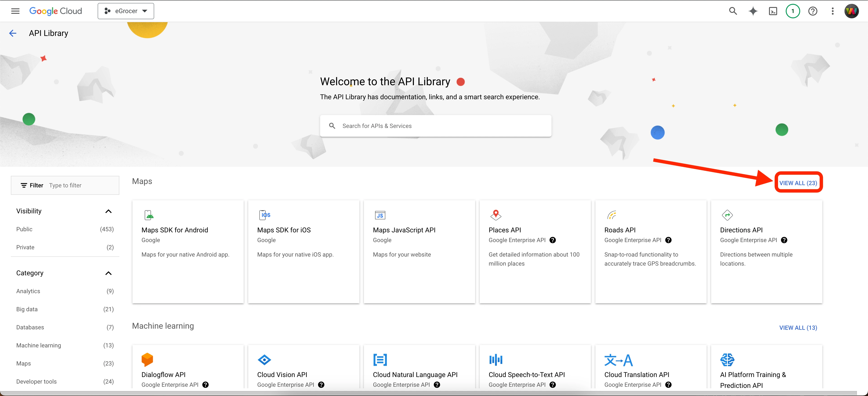Click the magnifier icon inside API search box
The height and width of the screenshot is (396, 868).
(x=332, y=126)
